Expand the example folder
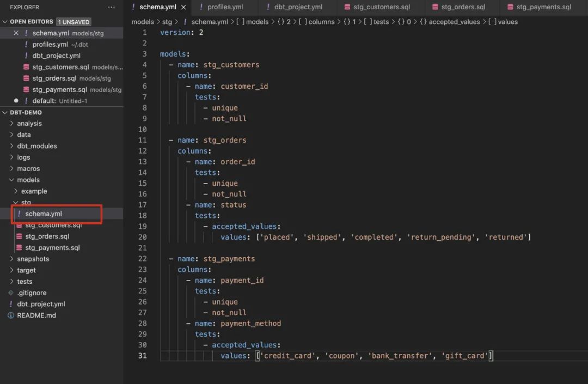 [x=16, y=191]
